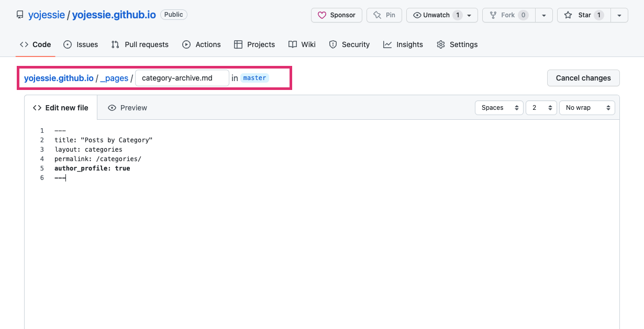This screenshot has width=644, height=329.
Task: Click the Star button
Action: [584, 15]
